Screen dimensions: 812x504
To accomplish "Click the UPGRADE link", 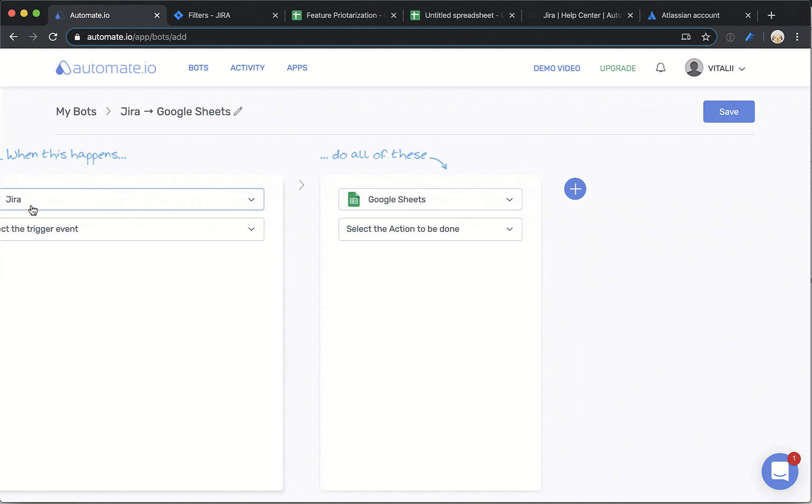I will point(618,68).
